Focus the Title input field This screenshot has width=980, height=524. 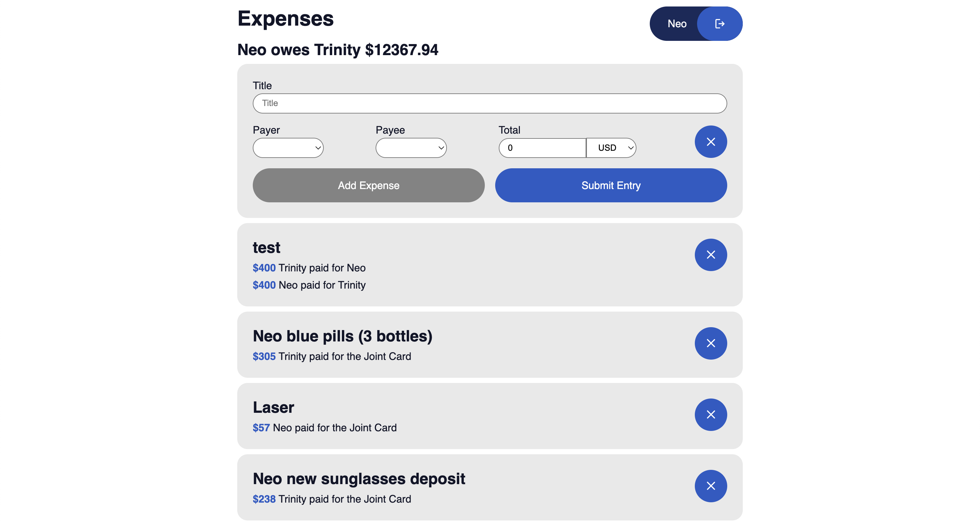pyautogui.click(x=489, y=103)
